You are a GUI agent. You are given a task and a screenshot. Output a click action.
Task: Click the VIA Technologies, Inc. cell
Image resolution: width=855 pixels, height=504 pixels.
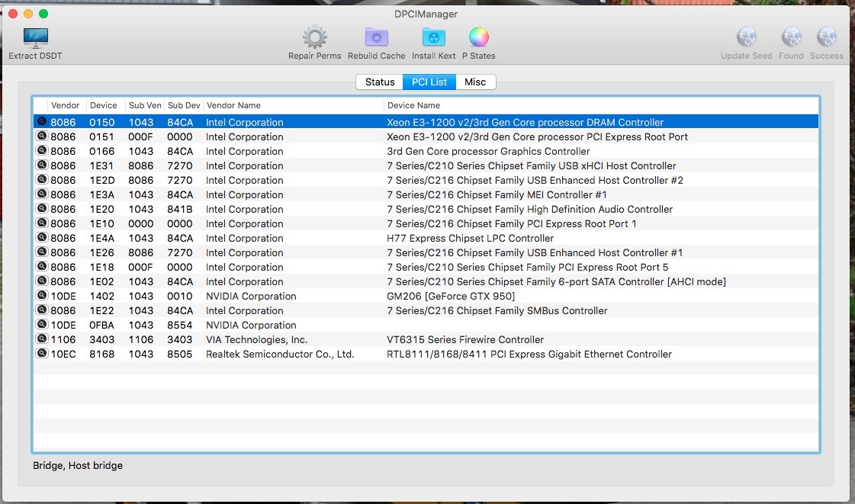tap(256, 339)
